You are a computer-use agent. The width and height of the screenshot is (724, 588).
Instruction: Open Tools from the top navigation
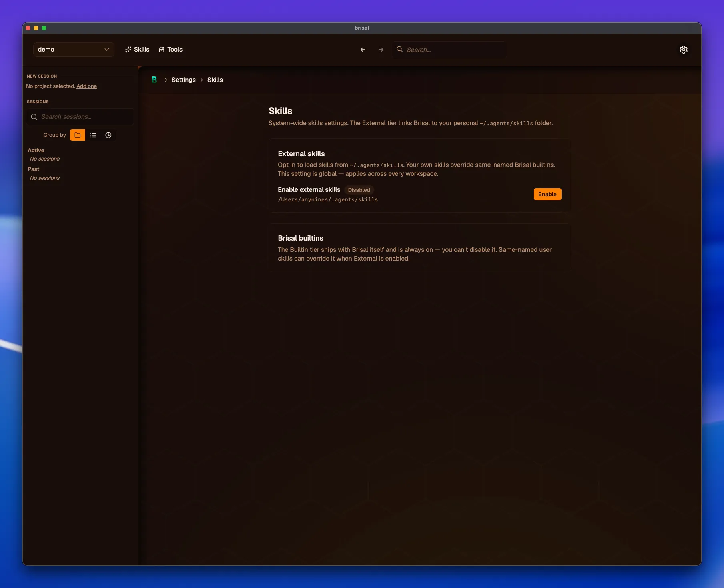click(x=171, y=50)
